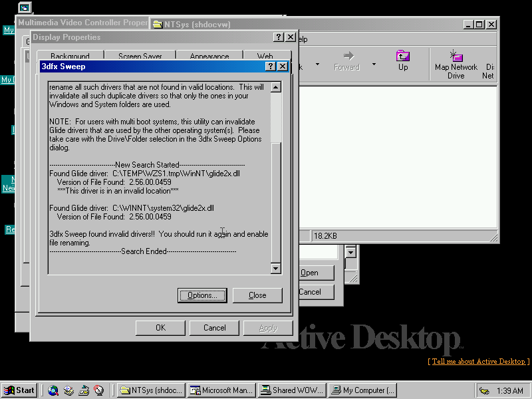Click Close in the 3dfx Sweep dialog
This screenshot has width=532, height=399.
(x=257, y=295)
